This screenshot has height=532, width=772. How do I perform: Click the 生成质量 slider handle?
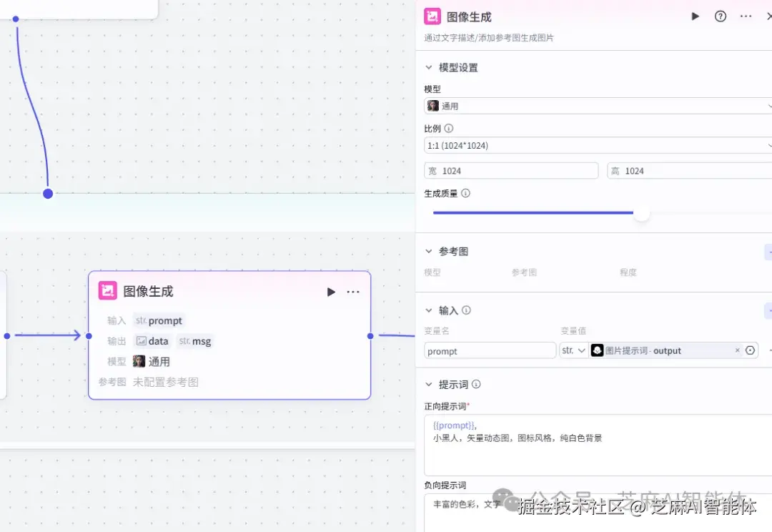click(642, 213)
